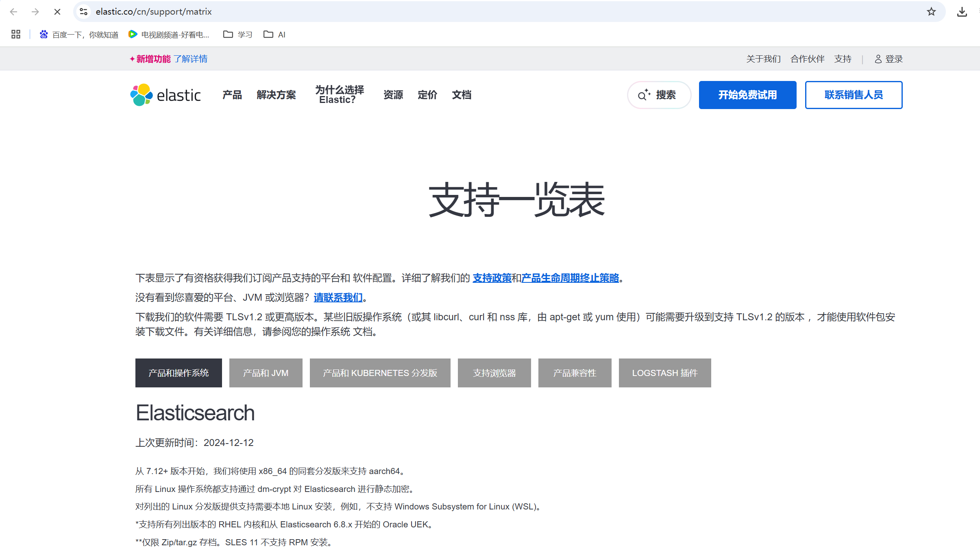The width and height of the screenshot is (980, 553).
Task: Switch to 产品和 KUBERNETES 分发版 tab
Action: pos(380,373)
